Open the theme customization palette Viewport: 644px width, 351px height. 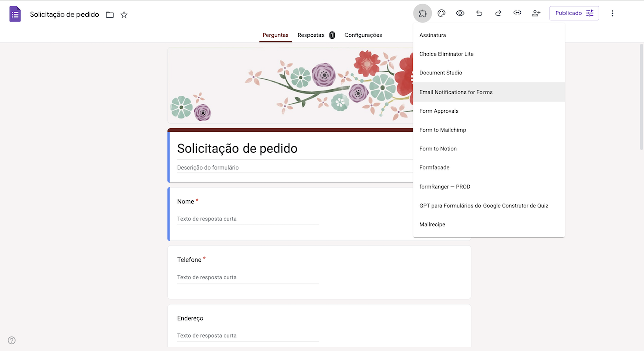click(441, 13)
